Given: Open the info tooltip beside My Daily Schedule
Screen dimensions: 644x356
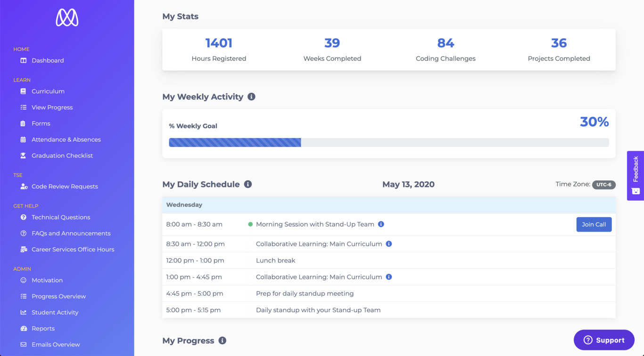Looking at the screenshot, I should point(248,184).
